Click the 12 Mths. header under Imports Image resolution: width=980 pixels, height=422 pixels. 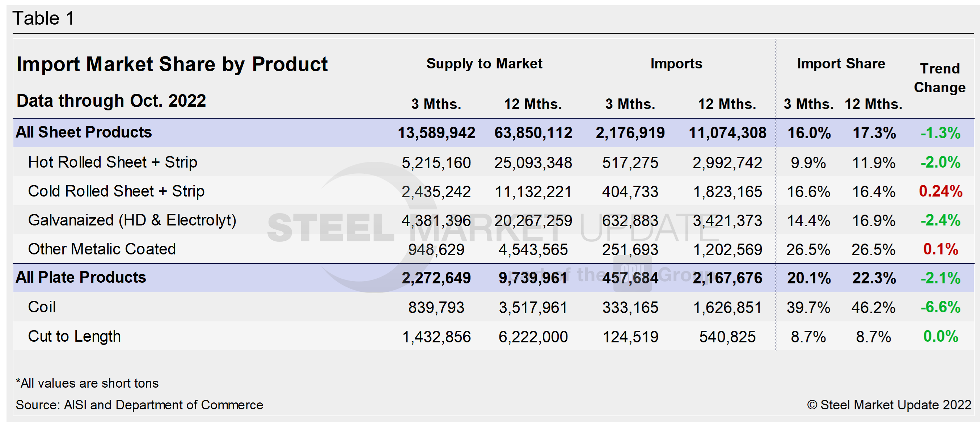tap(728, 104)
